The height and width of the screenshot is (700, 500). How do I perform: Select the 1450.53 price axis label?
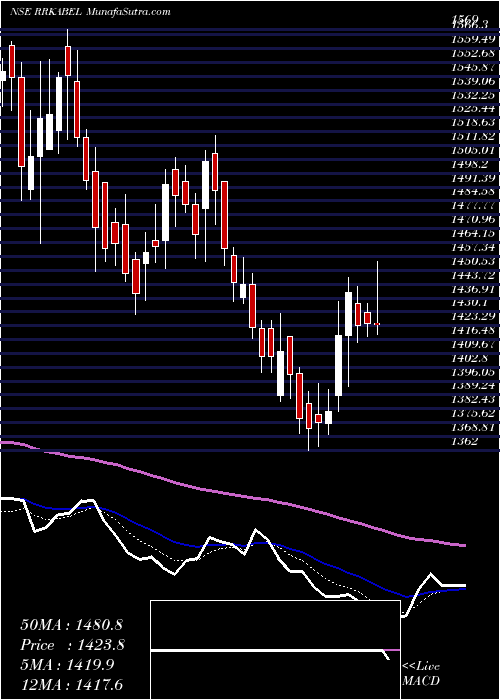474,261
